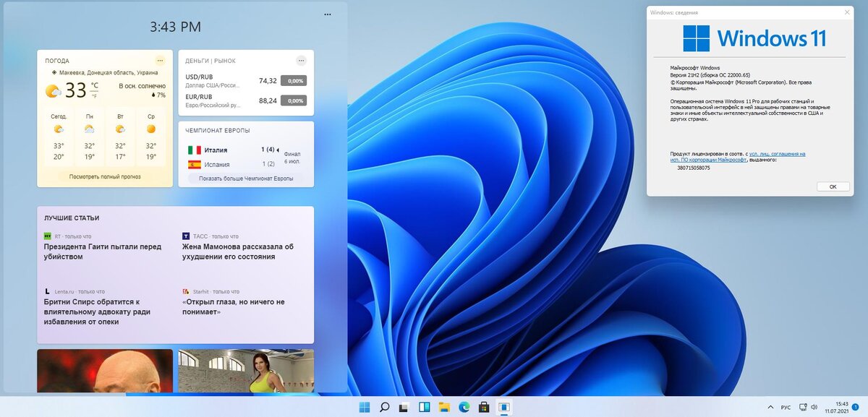Click the Widgets taskbar icon
This screenshot has width=868, height=417.
(425, 407)
